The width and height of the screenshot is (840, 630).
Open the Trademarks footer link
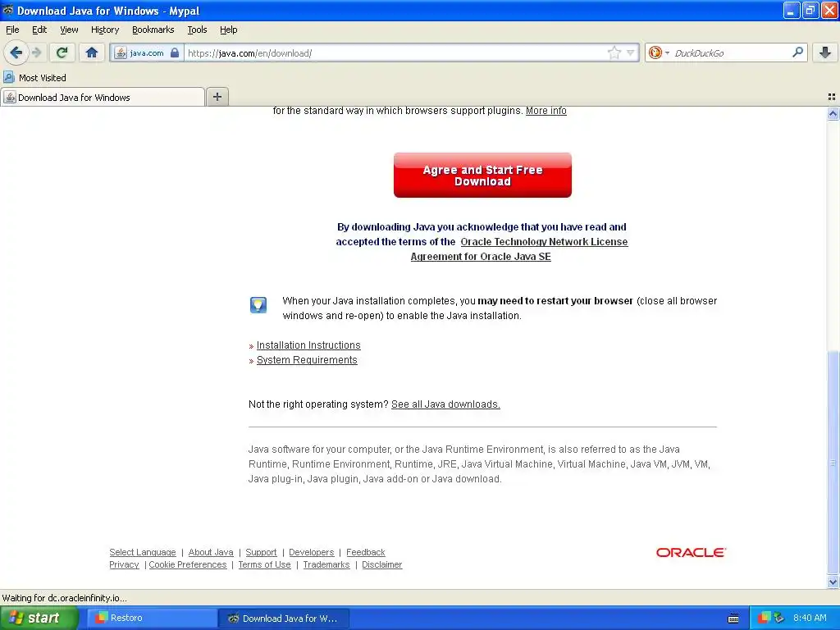(x=326, y=564)
